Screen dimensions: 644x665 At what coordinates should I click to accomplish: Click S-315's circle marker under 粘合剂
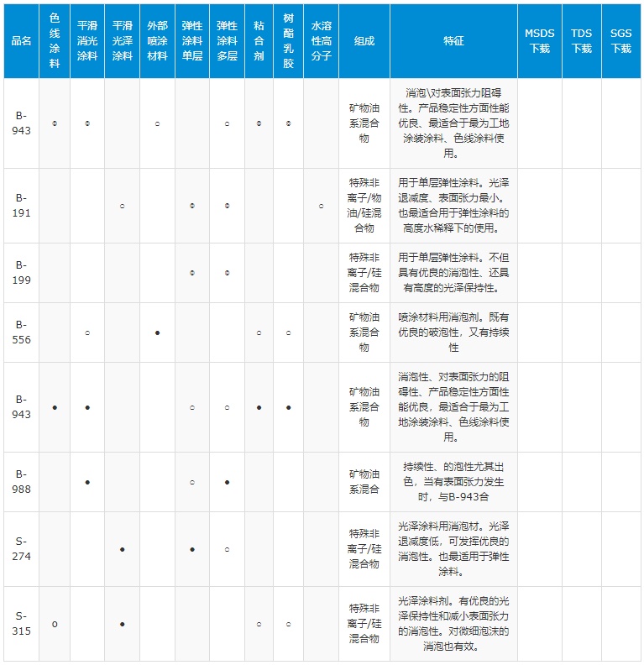click(x=259, y=624)
